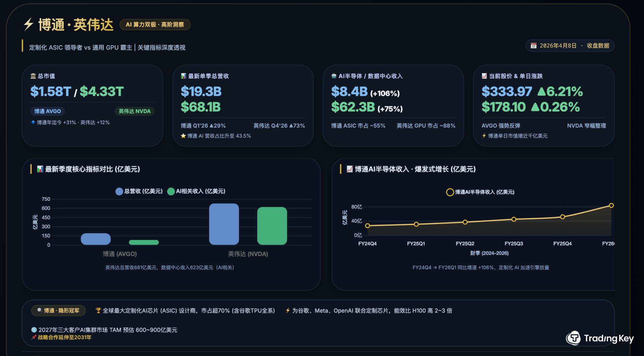Screen dimensions: 644x356
Task: Click the FY25Q4 data point on line chart
Action: pyautogui.click(x=562, y=217)
